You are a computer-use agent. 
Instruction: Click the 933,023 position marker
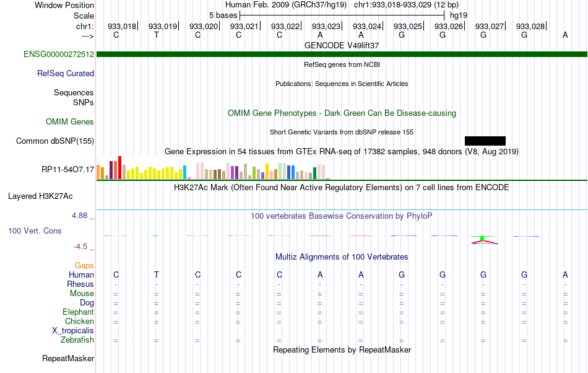coord(327,26)
